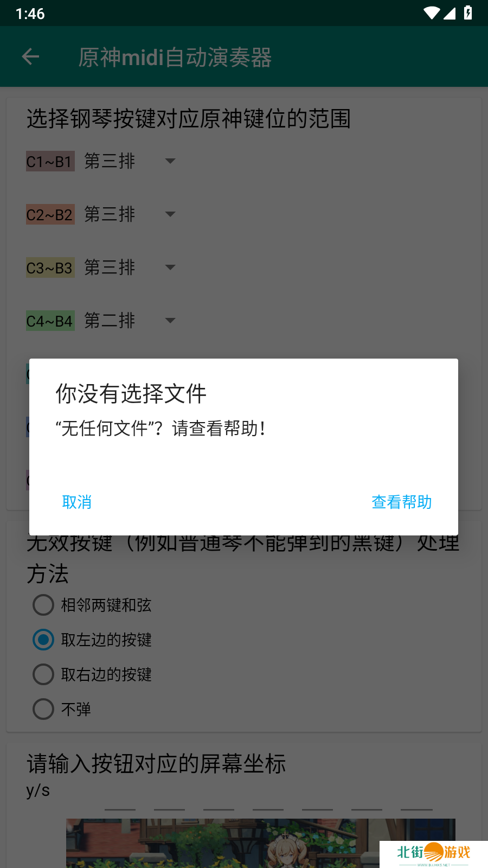Viewport: 488px width, 868px height.
Task: Click the 北街游戏 watermark logo
Action: (x=434, y=854)
